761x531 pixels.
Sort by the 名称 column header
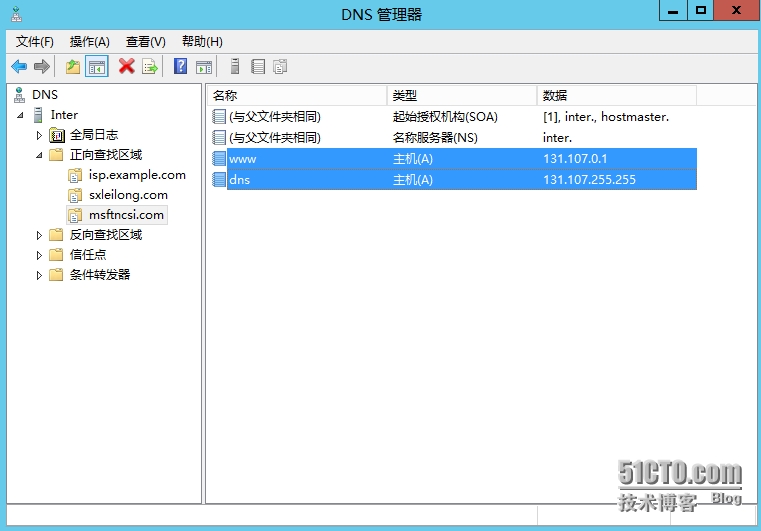click(x=297, y=96)
